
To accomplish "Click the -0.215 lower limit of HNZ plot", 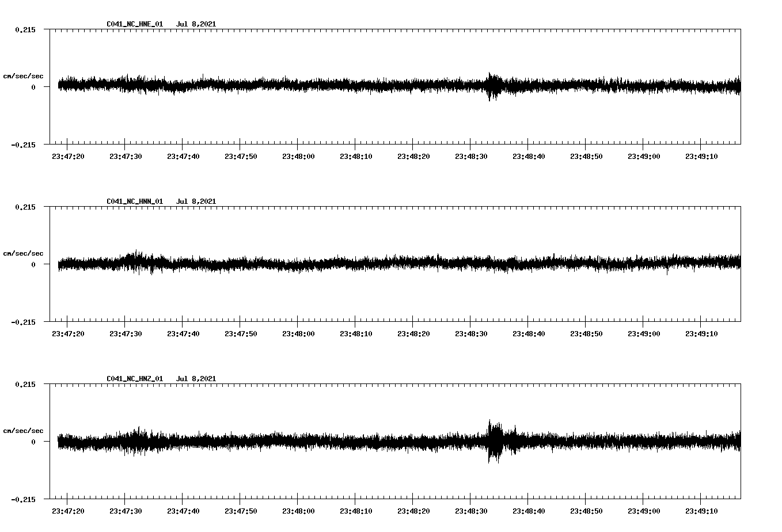I will pyautogui.click(x=22, y=500).
